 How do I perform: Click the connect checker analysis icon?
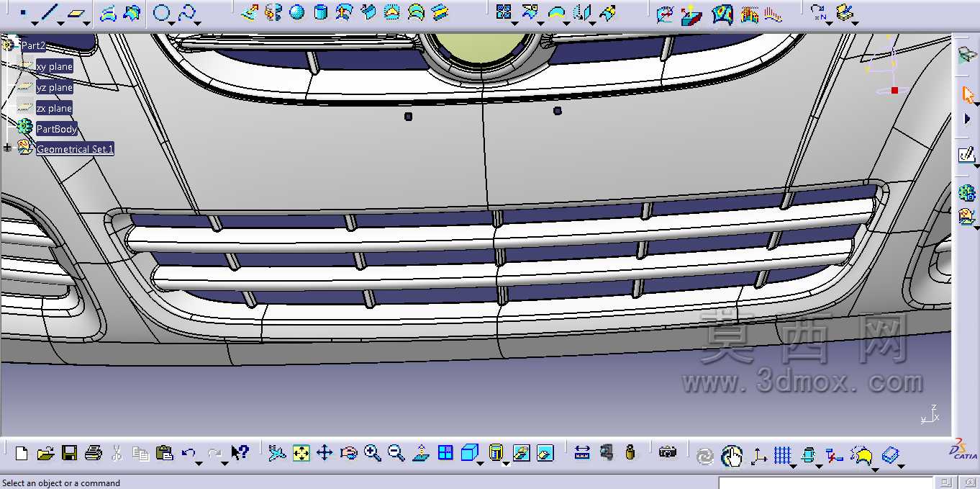(x=666, y=13)
